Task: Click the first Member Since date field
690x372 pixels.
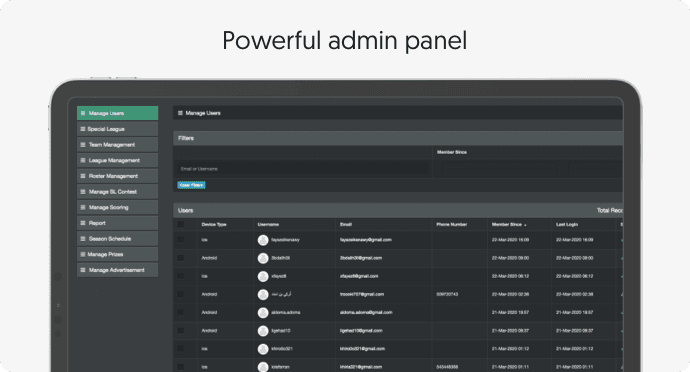Action: pyautogui.click(x=499, y=169)
